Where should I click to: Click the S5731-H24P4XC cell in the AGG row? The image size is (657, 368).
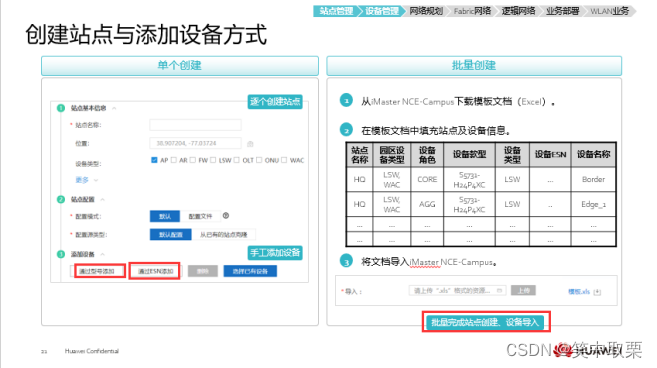[x=469, y=204]
